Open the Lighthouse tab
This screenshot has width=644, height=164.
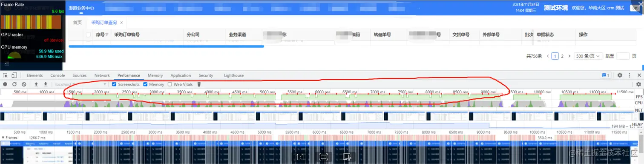pyautogui.click(x=234, y=75)
